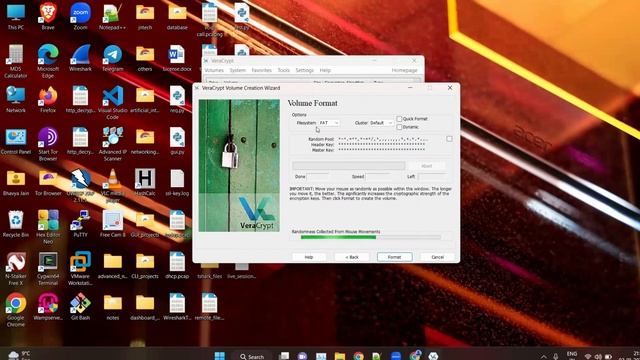The image size is (640, 360).
Task: Click the Speed value field
Action: [x=378, y=177]
